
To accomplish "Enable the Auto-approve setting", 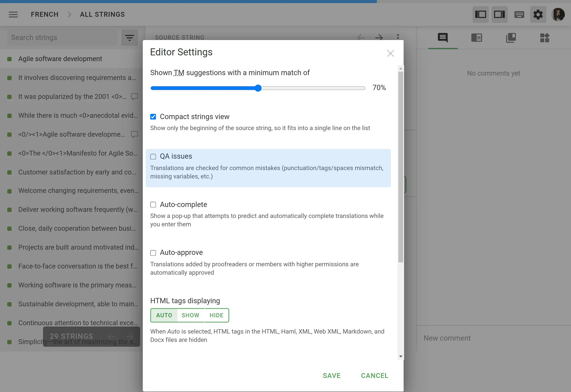I will 153,253.
